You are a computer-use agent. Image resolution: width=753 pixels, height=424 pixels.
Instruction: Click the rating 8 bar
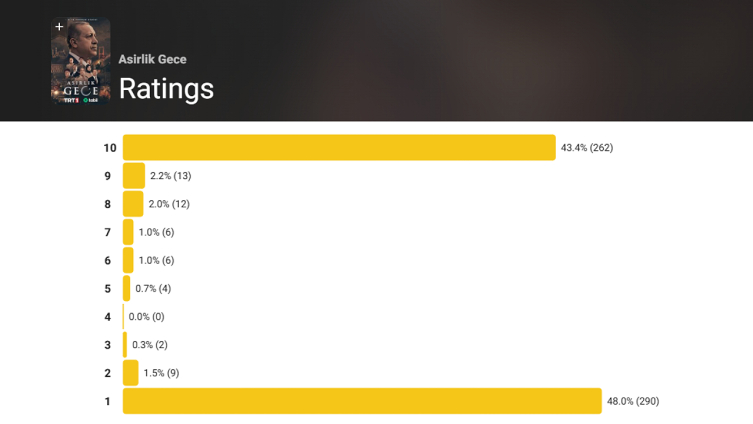(x=133, y=204)
